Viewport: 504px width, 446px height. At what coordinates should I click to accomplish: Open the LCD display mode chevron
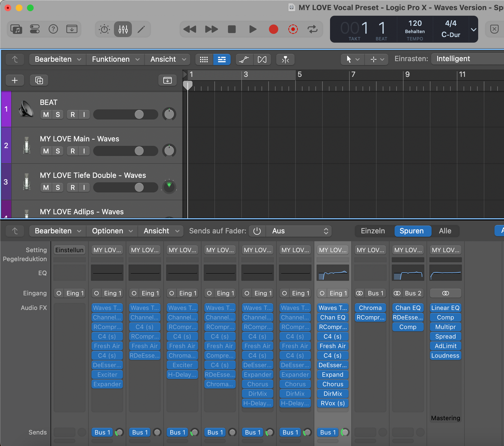(x=474, y=30)
